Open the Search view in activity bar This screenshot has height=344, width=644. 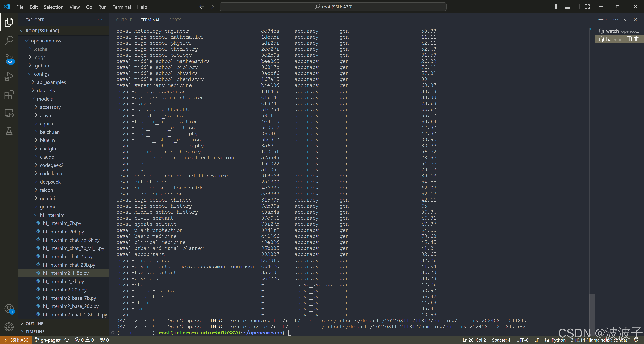(x=9, y=40)
